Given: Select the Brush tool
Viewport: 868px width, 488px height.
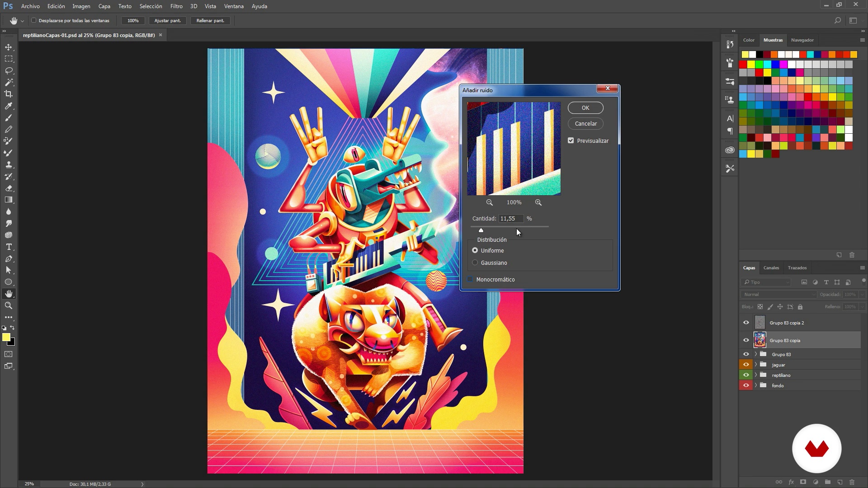Looking at the screenshot, I should (9, 118).
